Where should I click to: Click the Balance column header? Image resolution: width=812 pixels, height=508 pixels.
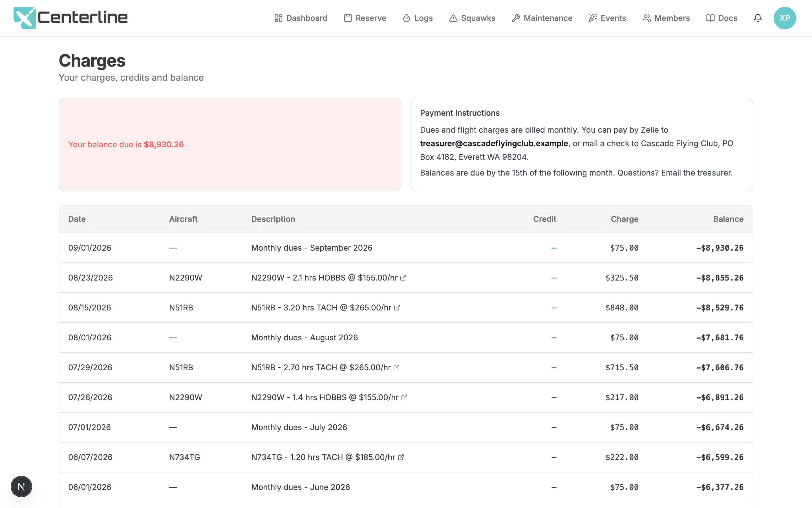pyautogui.click(x=728, y=219)
